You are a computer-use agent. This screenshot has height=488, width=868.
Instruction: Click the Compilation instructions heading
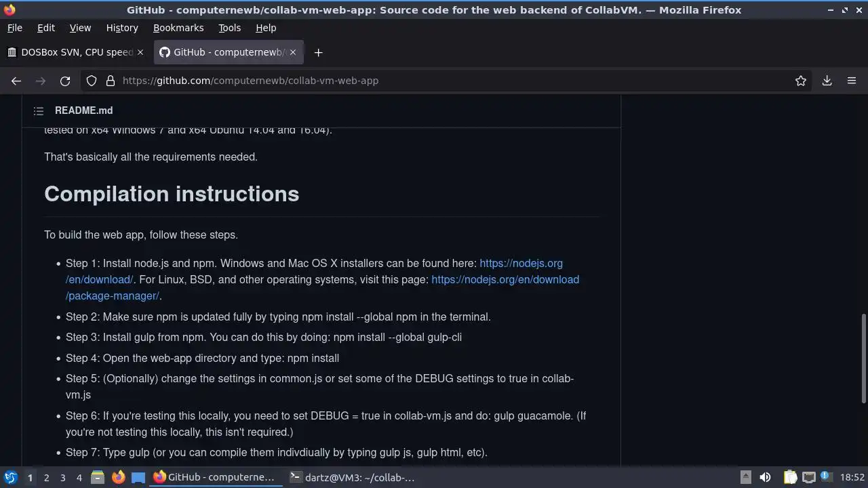pos(172,194)
